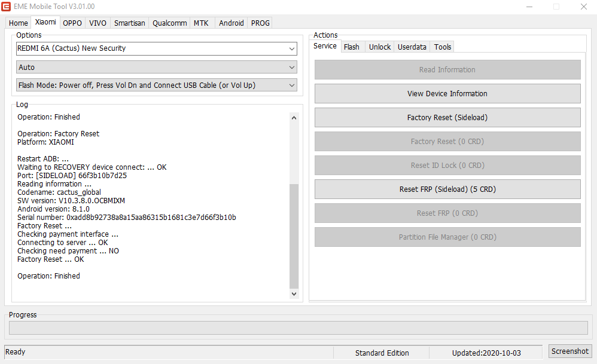Switch to the OPPO tab
Viewport: 597px width, 364px height.
[72, 23]
